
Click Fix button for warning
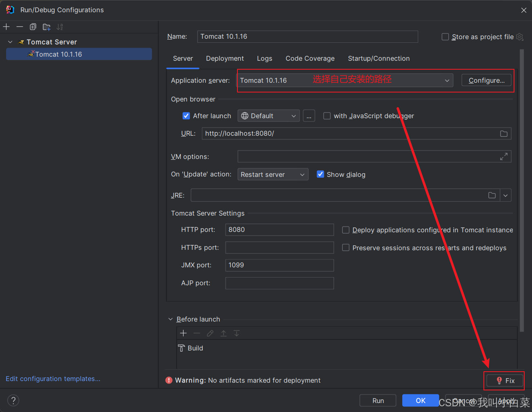coord(505,381)
